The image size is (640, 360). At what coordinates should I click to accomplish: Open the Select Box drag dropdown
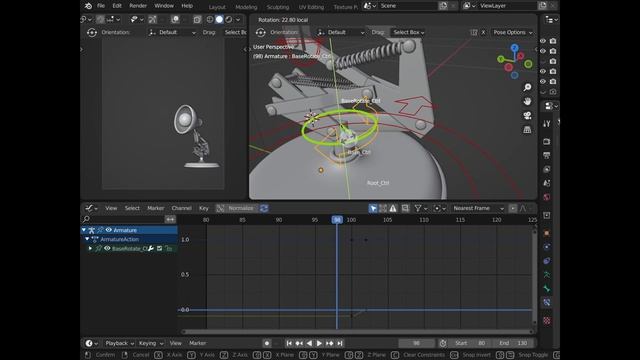pyautogui.click(x=409, y=32)
